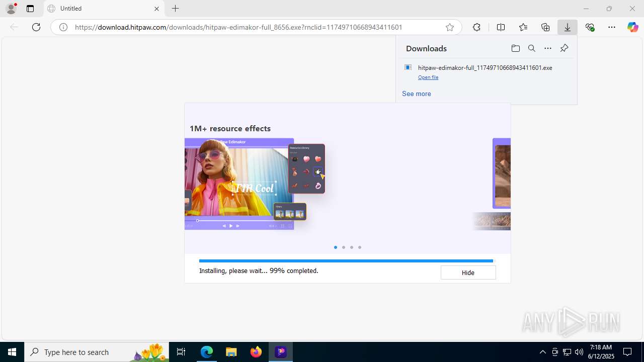The height and width of the screenshot is (362, 644).
Task: Add page to favorites star icon
Action: coord(450,27)
